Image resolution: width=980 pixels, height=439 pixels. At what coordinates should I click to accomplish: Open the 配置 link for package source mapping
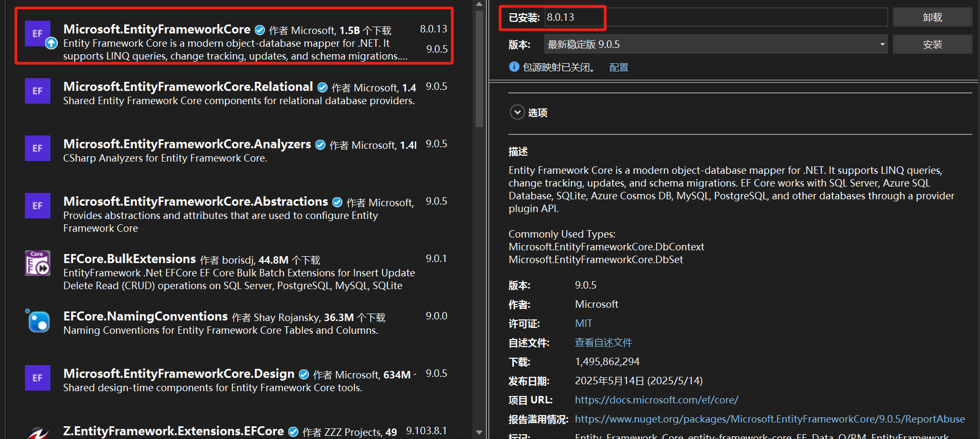[618, 67]
